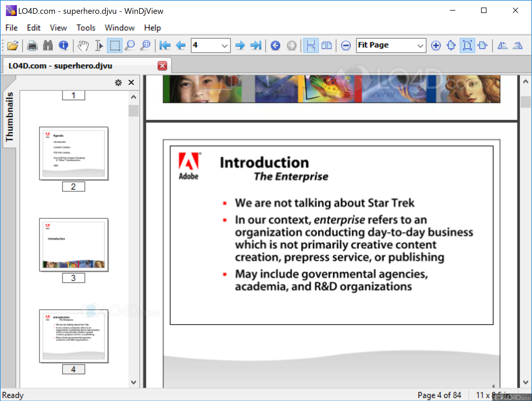Click the blue Back navigation icon
Viewport: 532px width, 401px height.
point(275,45)
